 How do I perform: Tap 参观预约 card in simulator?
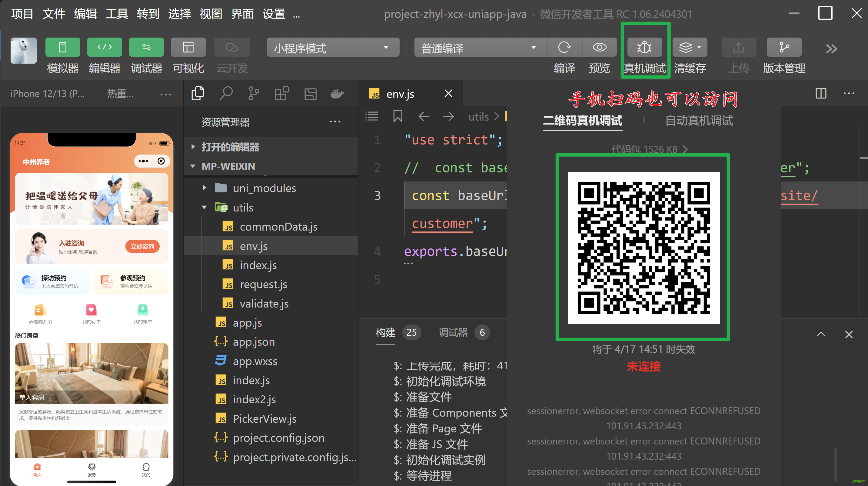(131, 281)
